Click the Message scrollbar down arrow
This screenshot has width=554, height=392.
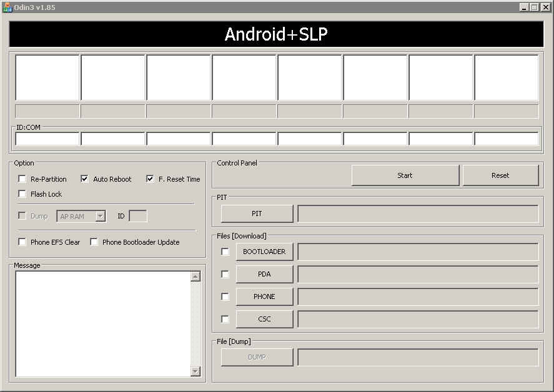click(195, 371)
